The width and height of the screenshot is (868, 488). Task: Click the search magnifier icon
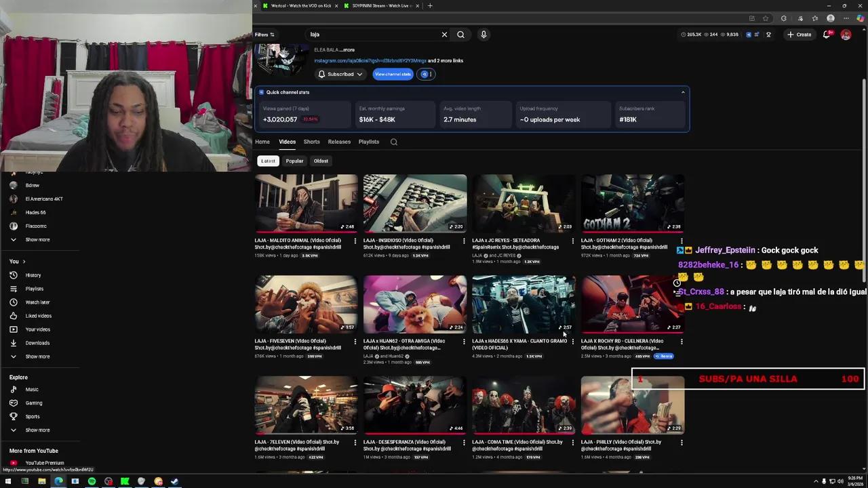tap(460, 34)
